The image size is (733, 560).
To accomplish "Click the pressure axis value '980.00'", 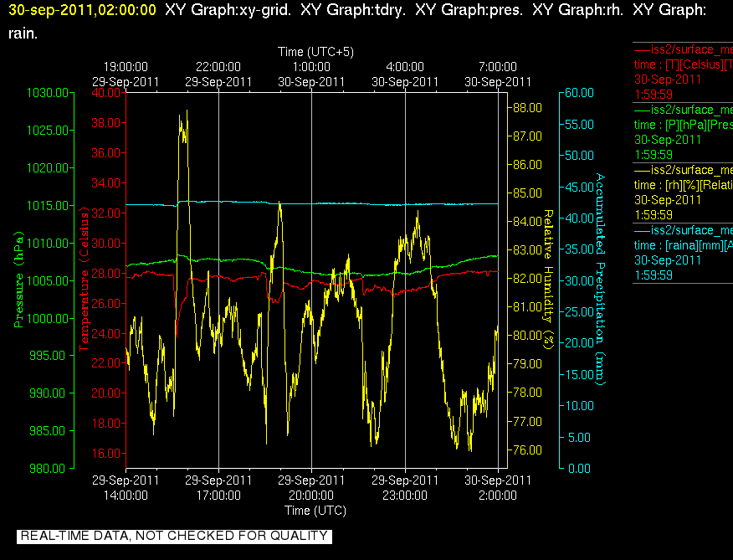I will 47,468.
